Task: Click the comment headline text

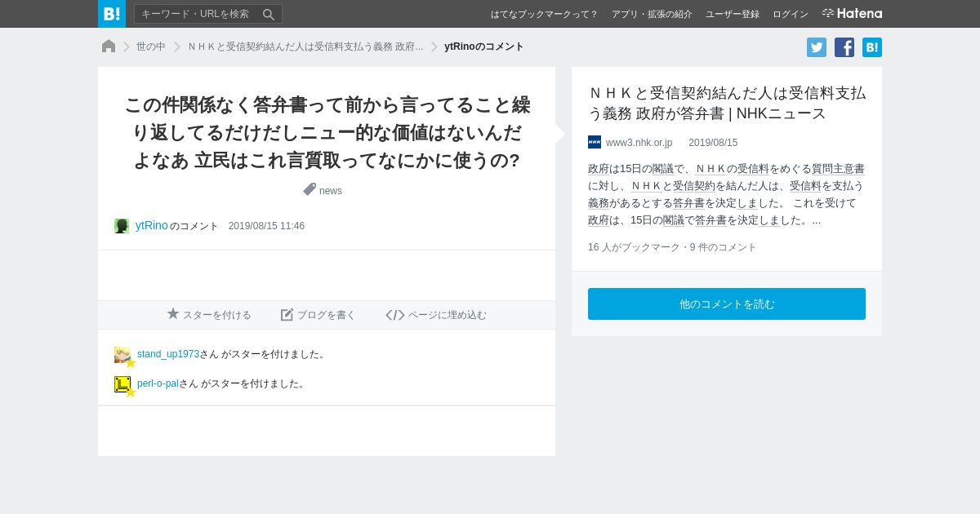Action: (x=327, y=133)
